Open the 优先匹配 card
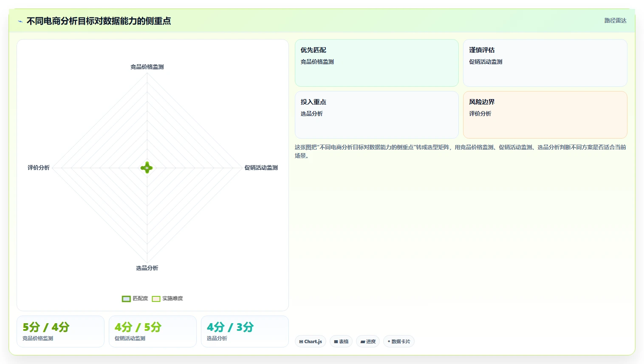 point(377,63)
